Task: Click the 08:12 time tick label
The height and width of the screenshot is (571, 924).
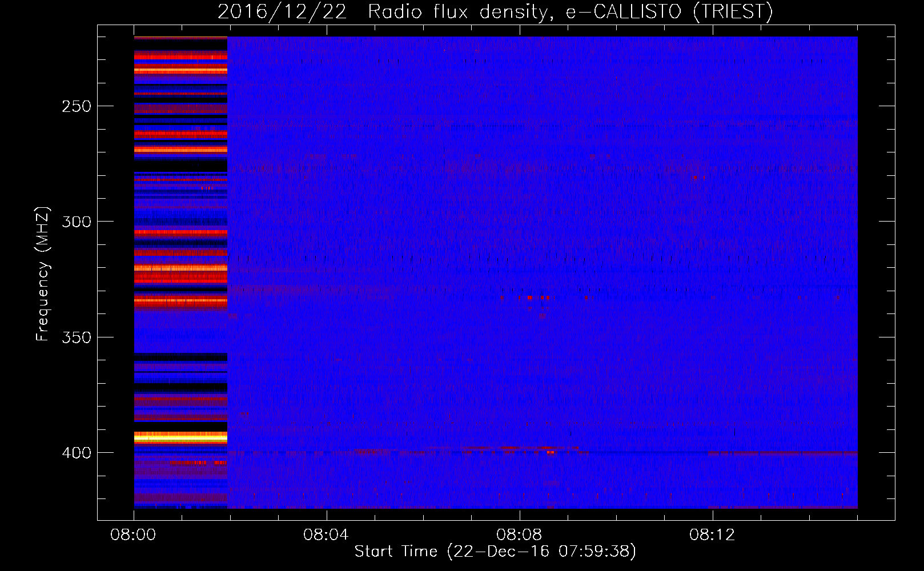Action: coord(712,535)
